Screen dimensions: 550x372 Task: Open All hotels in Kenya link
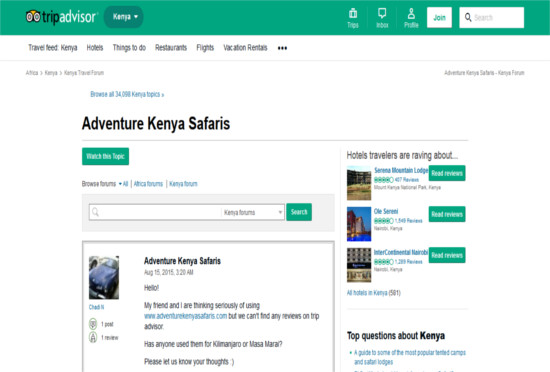click(367, 293)
